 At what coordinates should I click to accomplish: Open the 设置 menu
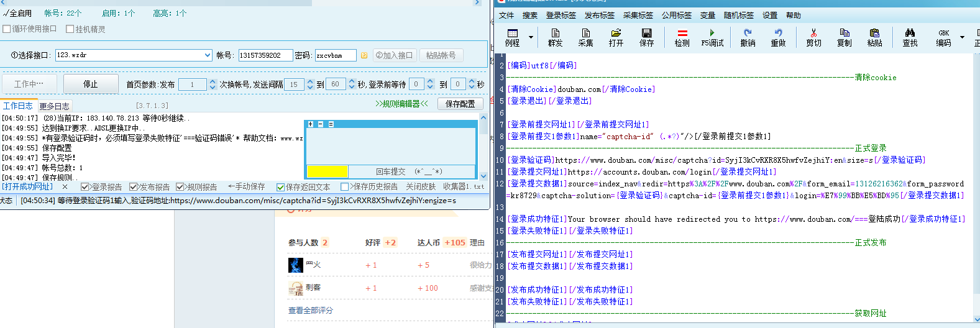click(770, 16)
